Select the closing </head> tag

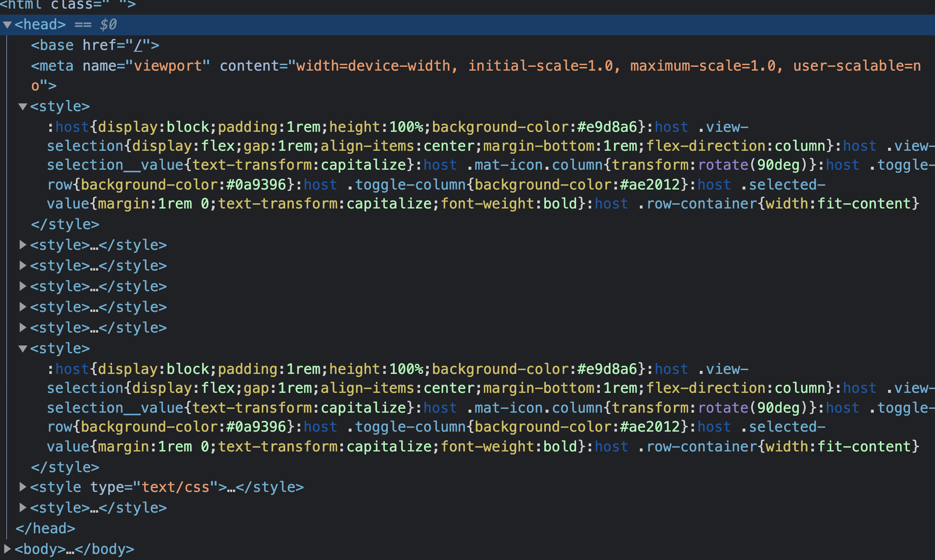click(45, 529)
